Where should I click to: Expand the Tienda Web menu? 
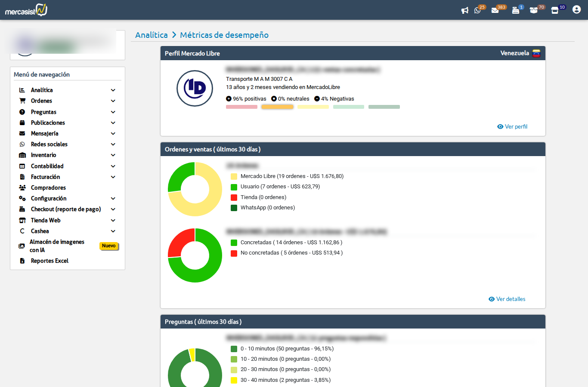pyautogui.click(x=113, y=220)
